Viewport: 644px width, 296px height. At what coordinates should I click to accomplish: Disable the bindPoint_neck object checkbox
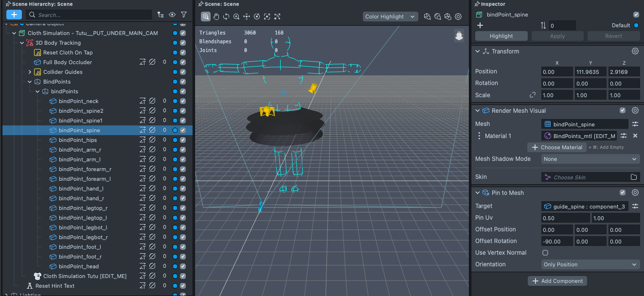point(183,101)
